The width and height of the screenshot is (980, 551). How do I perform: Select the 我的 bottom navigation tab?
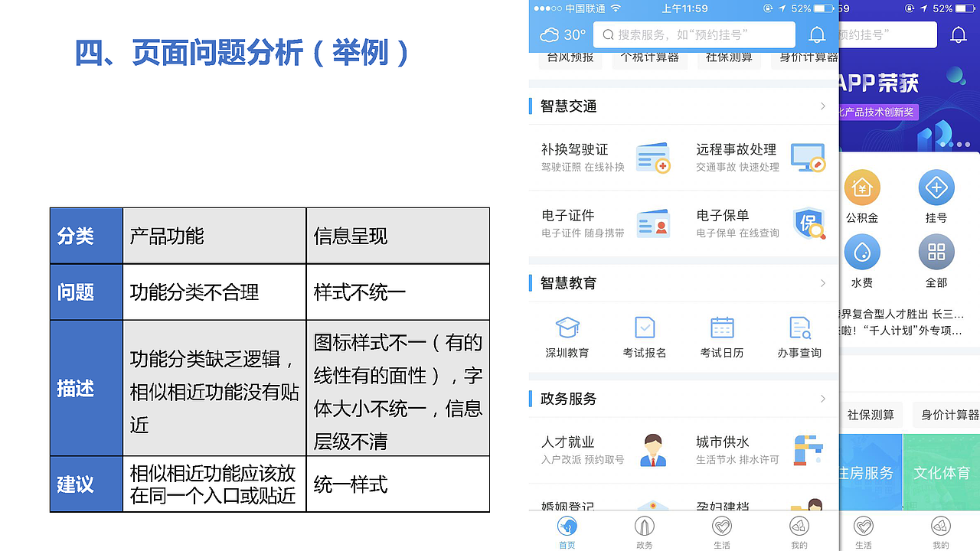[x=799, y=532]
